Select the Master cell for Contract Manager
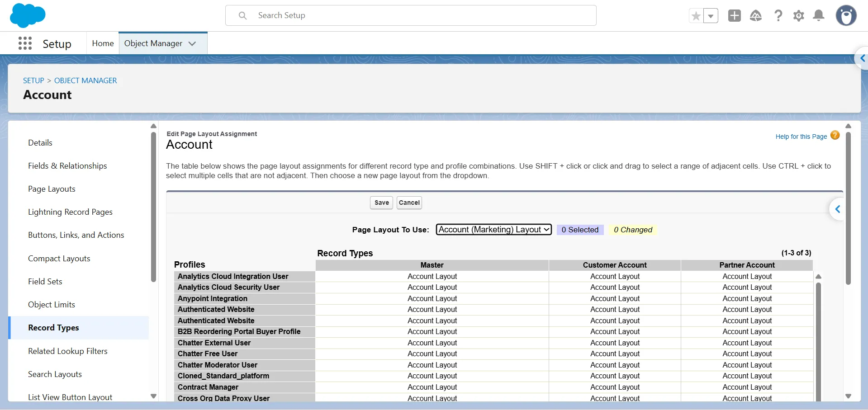This screenshot has width=868, height=410. (432, 387)
